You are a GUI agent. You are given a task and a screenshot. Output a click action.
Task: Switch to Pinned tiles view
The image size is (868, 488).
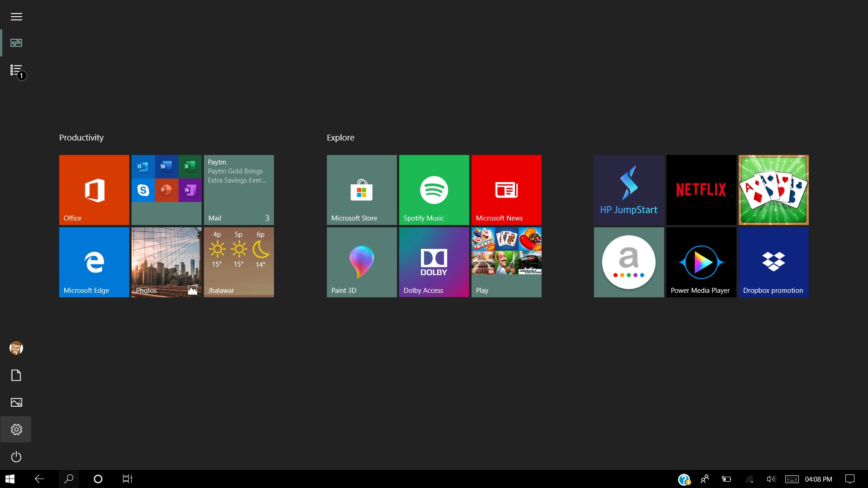coord(16,43)
